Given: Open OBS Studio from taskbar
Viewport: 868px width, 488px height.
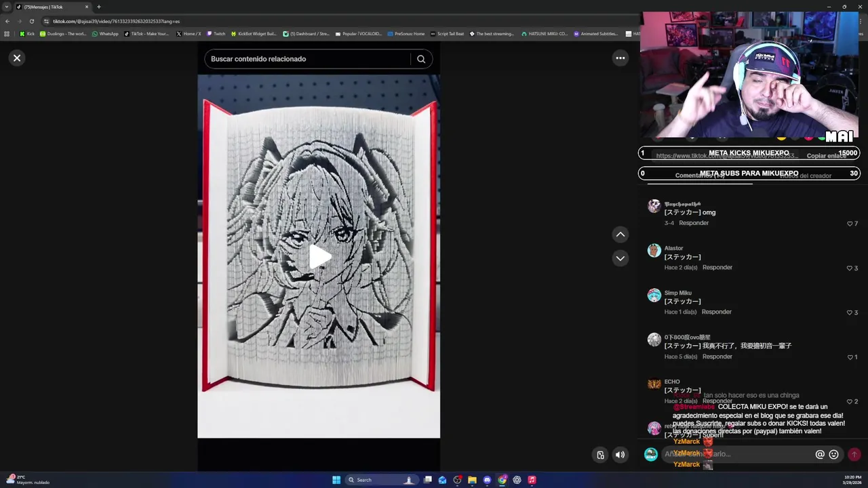Looking at the screenshot, I should pyautogui.click(x=457, y=480).
